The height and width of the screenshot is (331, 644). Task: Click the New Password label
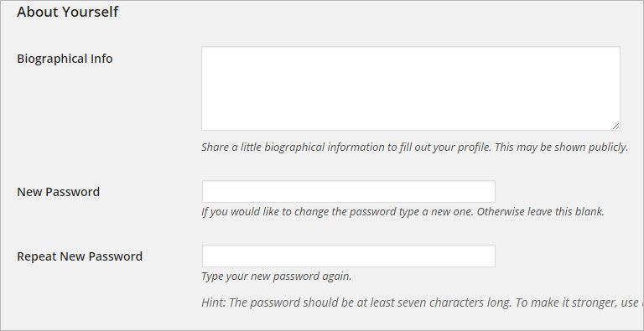click(x=59, y=192)
